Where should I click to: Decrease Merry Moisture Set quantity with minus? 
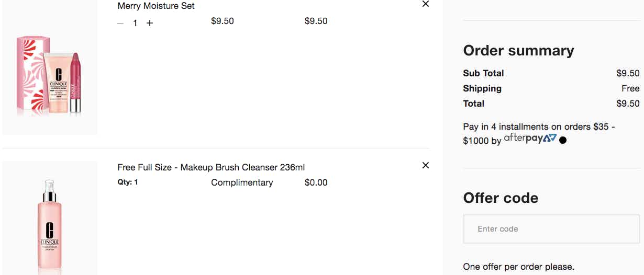tap(120, 23)
